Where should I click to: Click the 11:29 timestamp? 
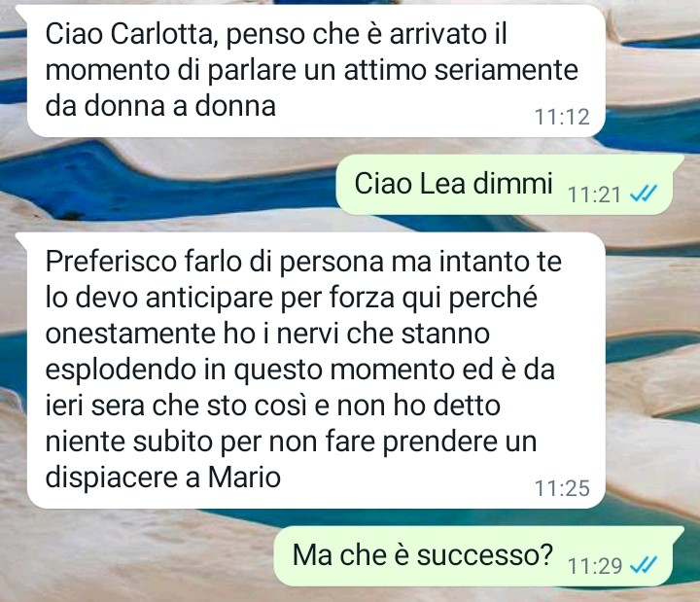tap(595, 566)
